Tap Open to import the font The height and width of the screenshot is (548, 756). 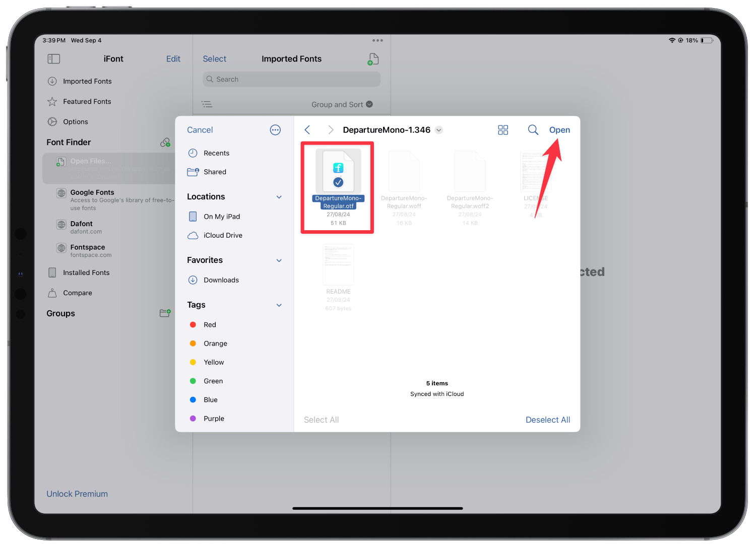[559, 129]
